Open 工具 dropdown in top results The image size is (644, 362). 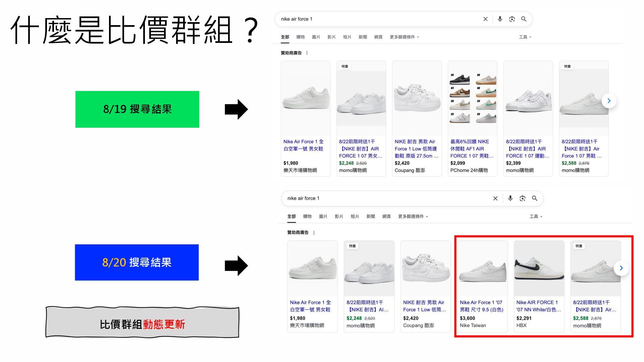(x=525, y=37)
